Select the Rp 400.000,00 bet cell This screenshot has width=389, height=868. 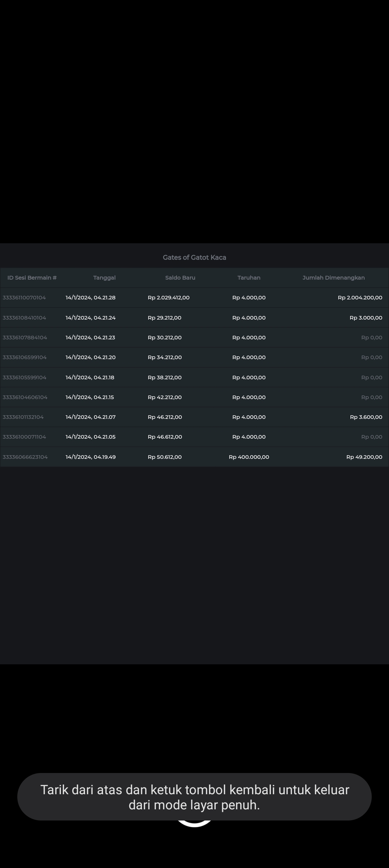point(249,457)
